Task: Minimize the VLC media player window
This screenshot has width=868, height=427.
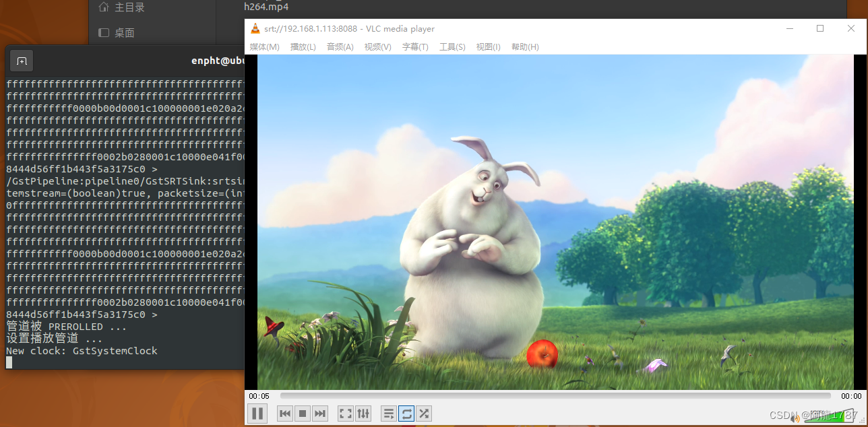Action: pos(789,28)
